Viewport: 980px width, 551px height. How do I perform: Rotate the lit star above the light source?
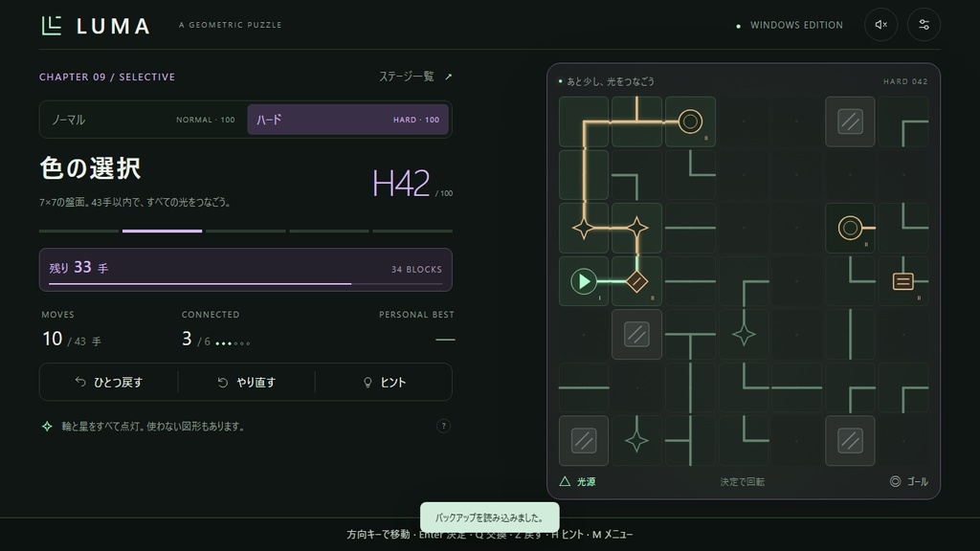[x=584, y=228]
